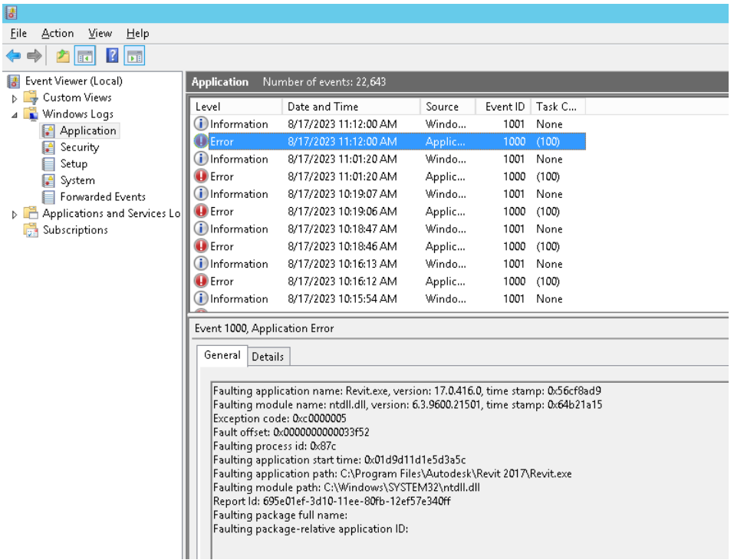The image size is (734, 560).
Task: Click the Up One Level folder icon
Action: click(63, 56)
